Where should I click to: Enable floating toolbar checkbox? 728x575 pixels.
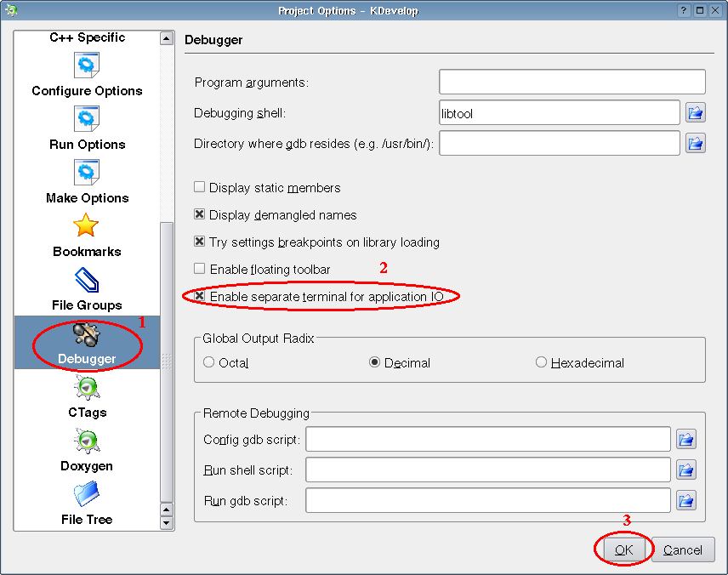200,269
